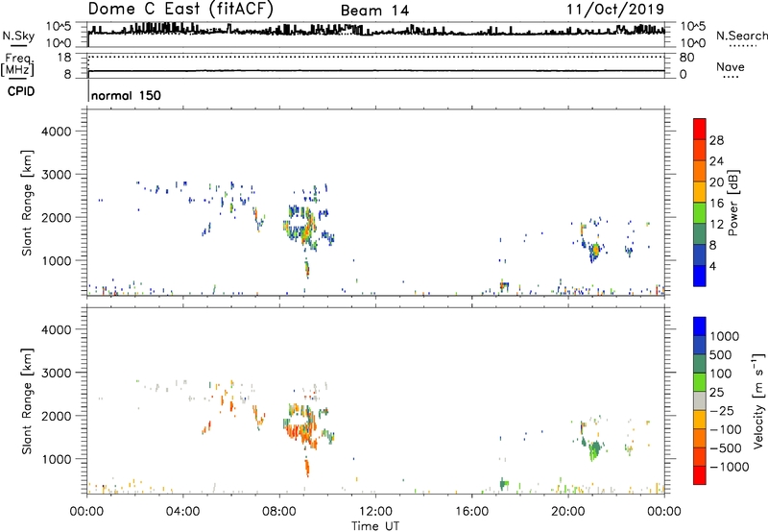This screenshot has width=768, height=532.
Task: Click the "-25" velocity colorbar tick
Action: (722, 411)
